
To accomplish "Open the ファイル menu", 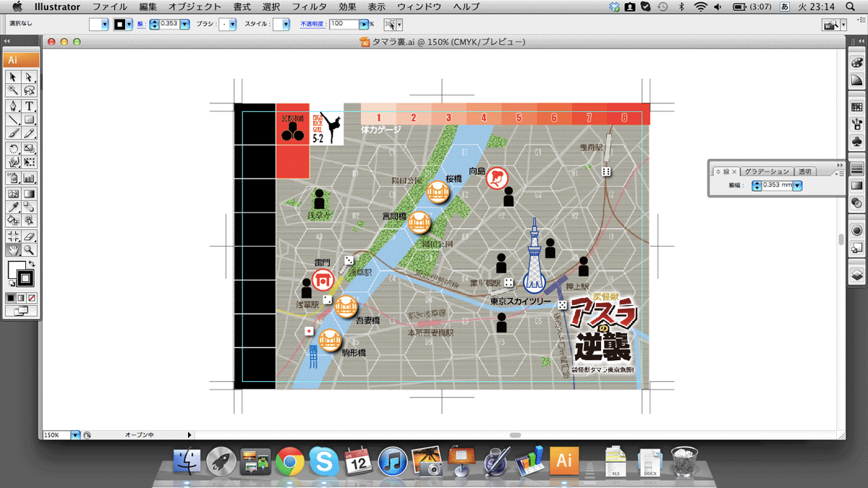I will point(110,7).
